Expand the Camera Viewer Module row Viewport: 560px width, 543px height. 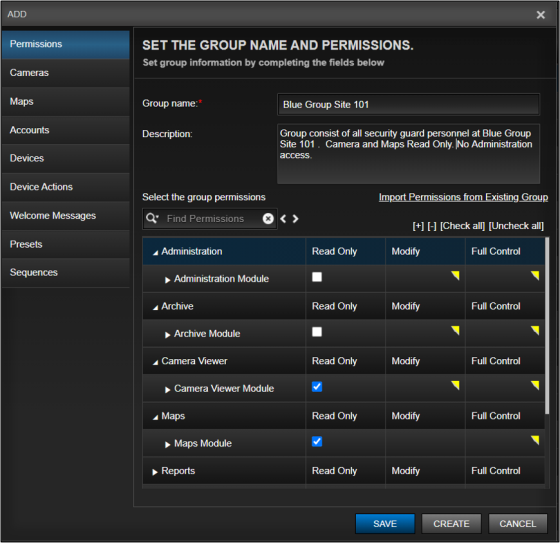tap(168, 389)
